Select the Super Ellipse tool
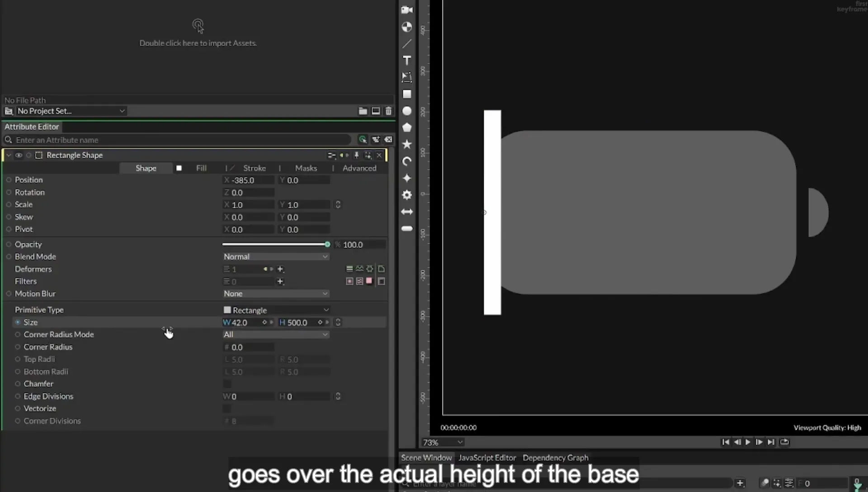 point(407,178)
